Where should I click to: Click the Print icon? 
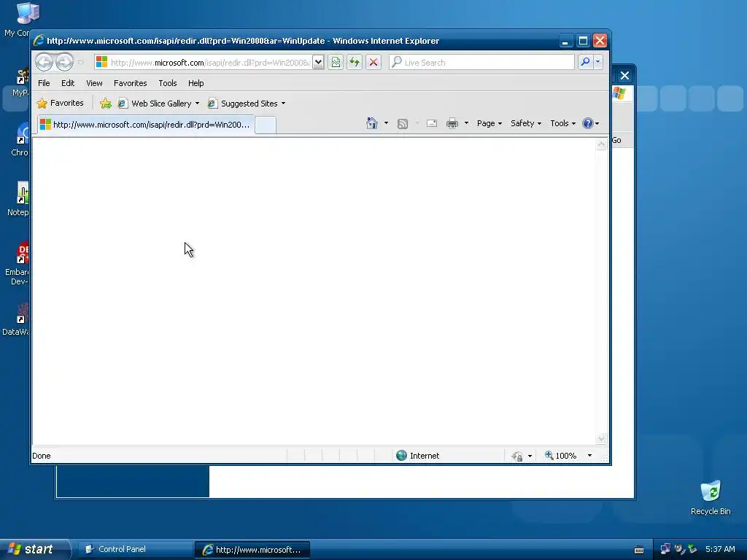click(452, 124)
